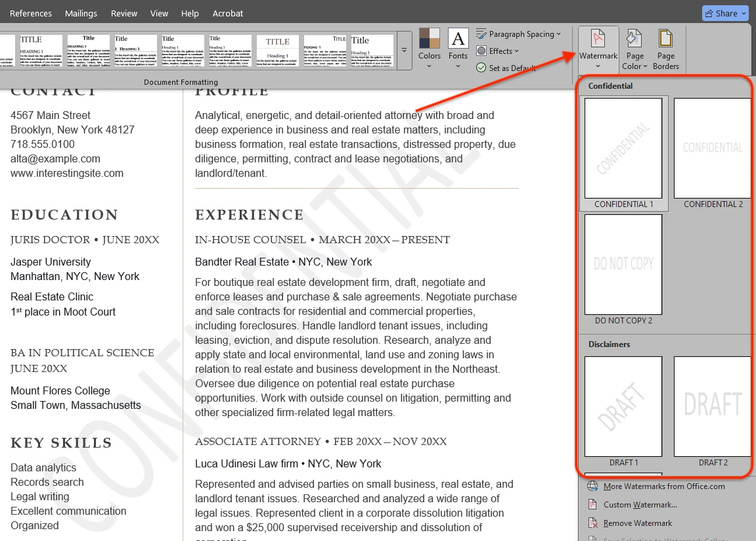The width and height of the screenshot is (756, 541).
Task: Open the Page Color tool
Action: click(634, 39)
